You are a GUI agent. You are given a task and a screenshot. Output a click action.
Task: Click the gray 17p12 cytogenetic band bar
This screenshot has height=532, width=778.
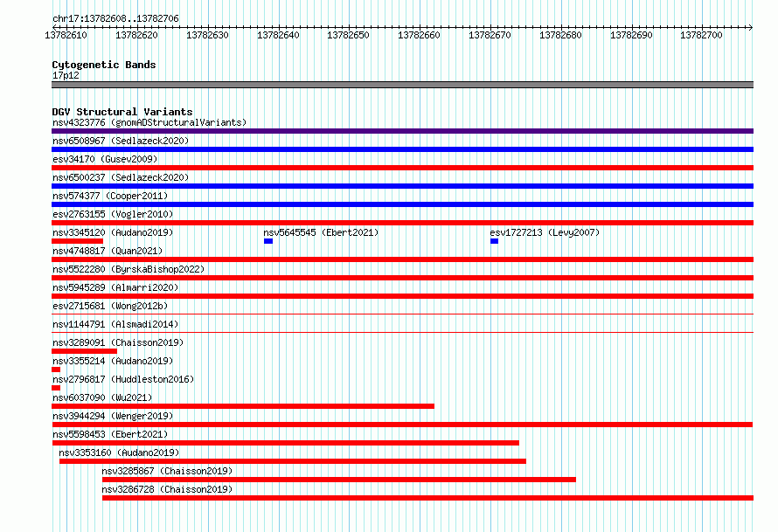[x=402, y=85]
